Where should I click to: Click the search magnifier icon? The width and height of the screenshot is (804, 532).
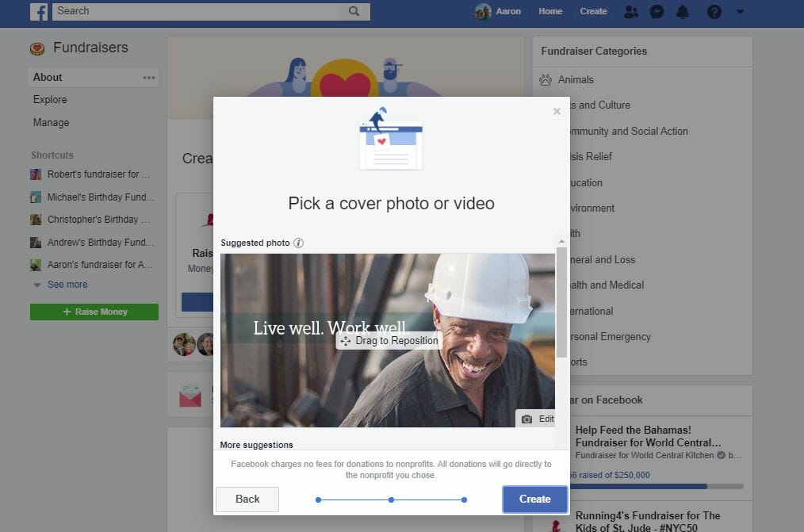(x=354, y=11)
